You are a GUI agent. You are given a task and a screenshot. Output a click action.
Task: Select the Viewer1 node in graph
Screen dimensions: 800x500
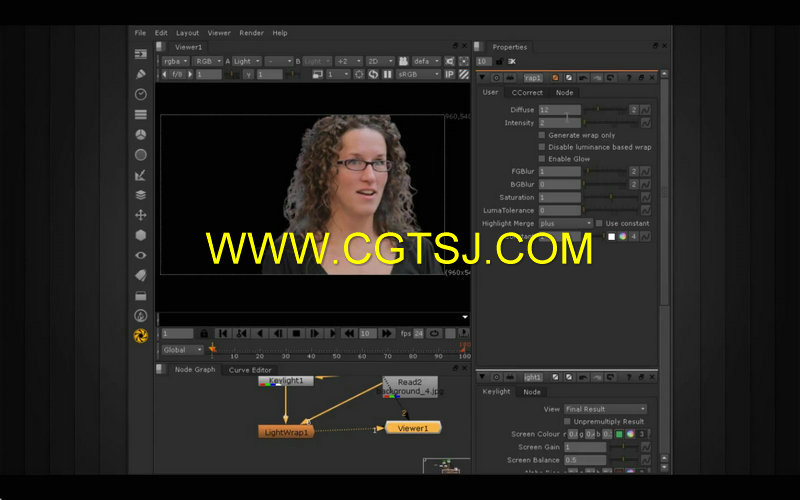(x=413, y=428)
